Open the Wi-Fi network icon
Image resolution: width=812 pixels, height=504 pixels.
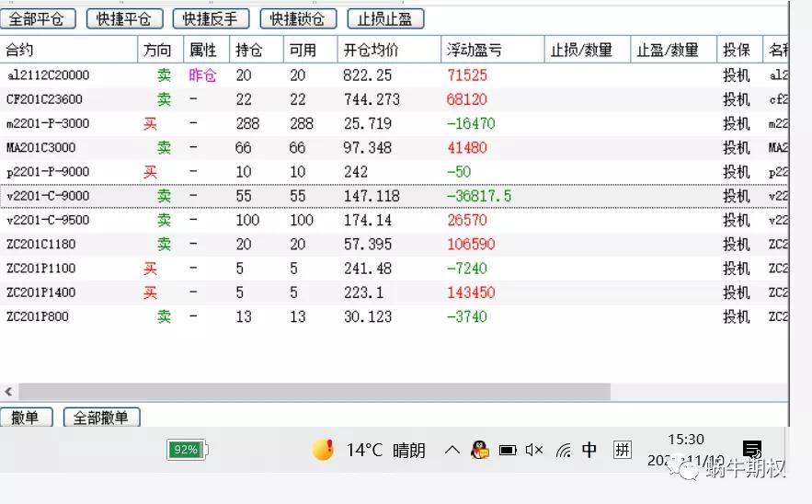click(x=563, y=450)
